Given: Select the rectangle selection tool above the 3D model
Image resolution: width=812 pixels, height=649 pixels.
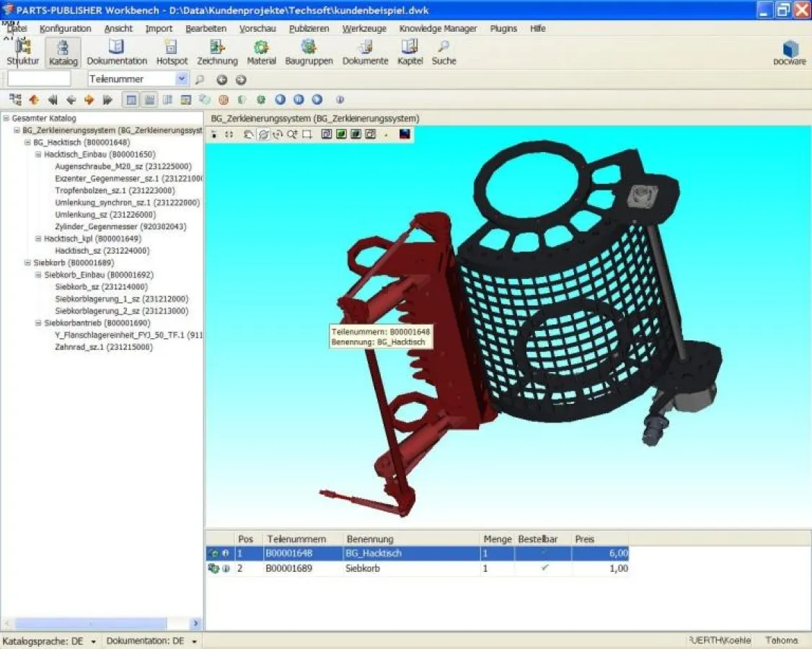Looking at the screenshot, I should pyautogui.click(x=306, y=134).
